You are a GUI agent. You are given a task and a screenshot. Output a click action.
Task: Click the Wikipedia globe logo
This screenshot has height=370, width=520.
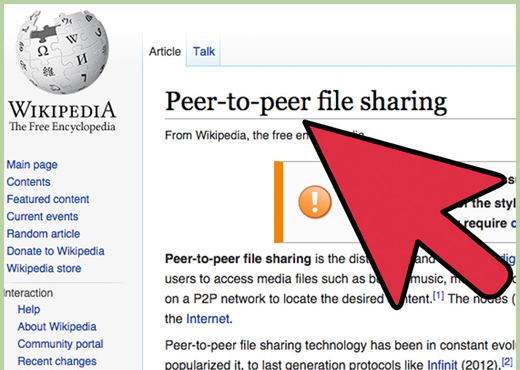62,52
